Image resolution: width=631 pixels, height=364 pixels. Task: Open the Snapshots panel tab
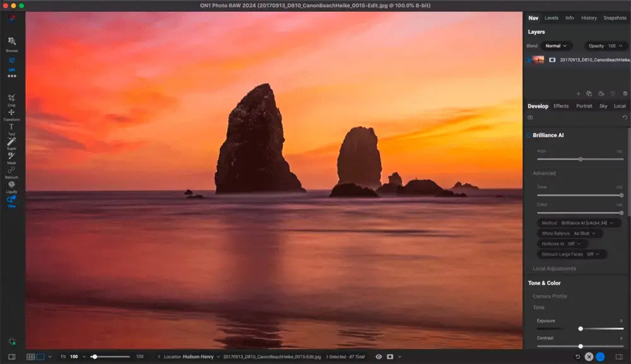pos(615,18)
